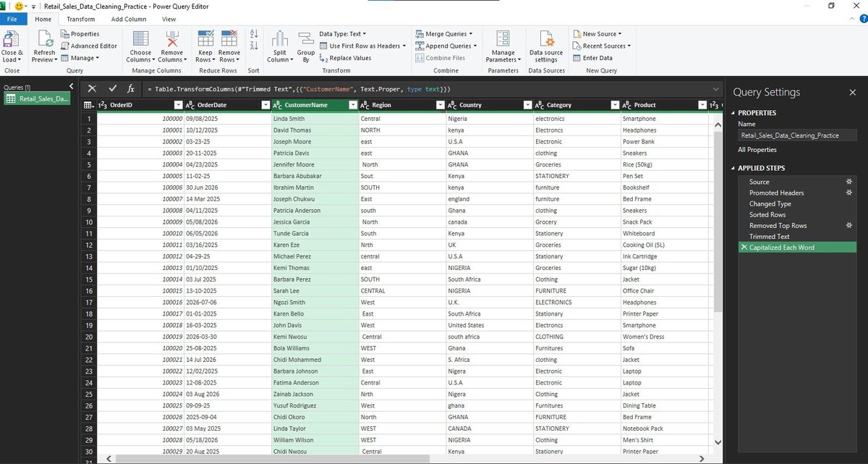Screen dimensions: 868x464
Task: Select the Product column header
Action: [665, 105]
